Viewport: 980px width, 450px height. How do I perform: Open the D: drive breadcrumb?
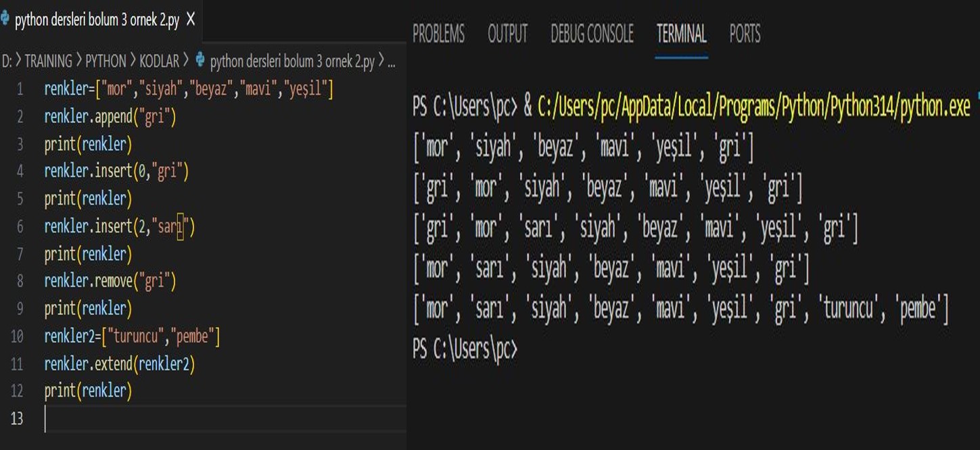tap(7, 61)
